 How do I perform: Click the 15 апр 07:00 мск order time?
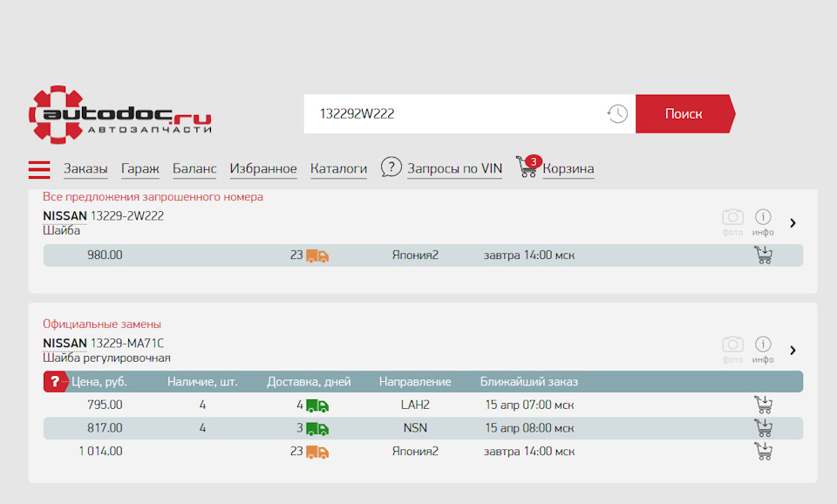(x=529, y=405)
